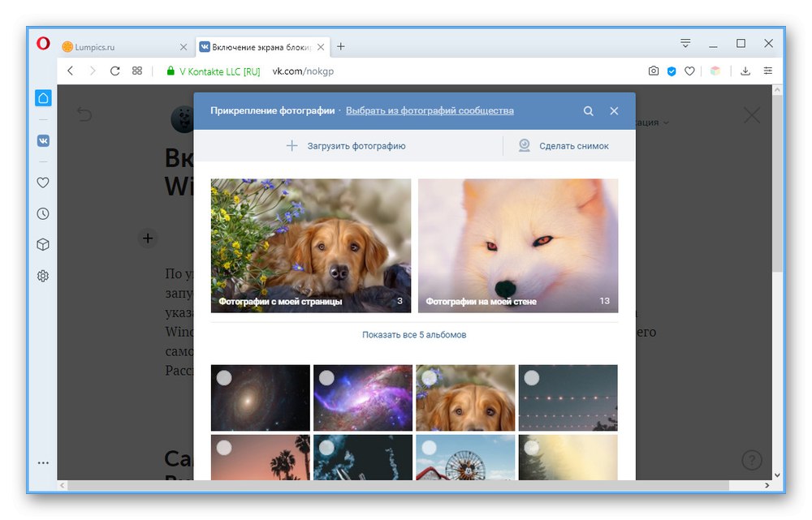Click 'Сделать снимок' webcam button
The width and height of the screenshot is (812, 520).
[564, 146]
